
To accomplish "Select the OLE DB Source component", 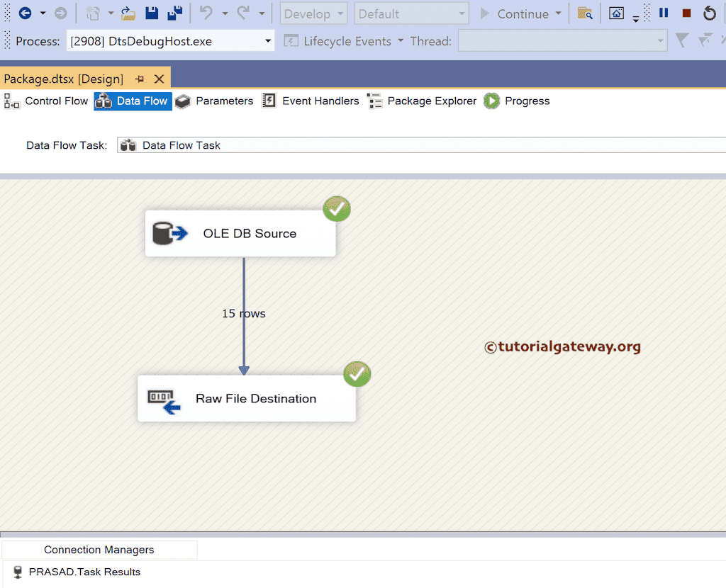I will pos(241,234).
